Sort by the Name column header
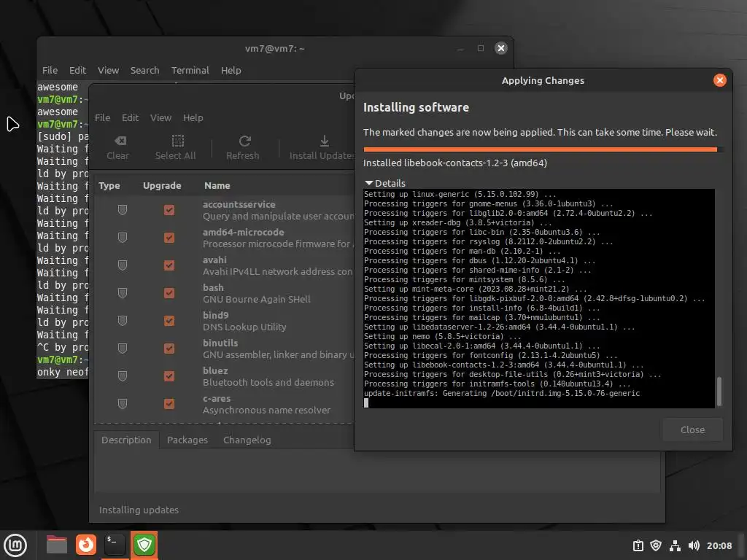 point(217,186)
